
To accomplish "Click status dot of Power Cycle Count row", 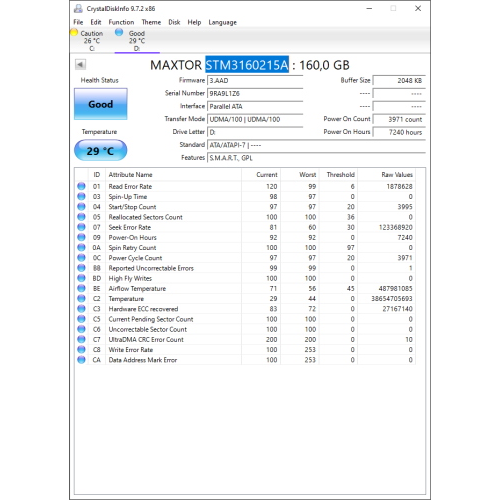I will pos(81,258).
